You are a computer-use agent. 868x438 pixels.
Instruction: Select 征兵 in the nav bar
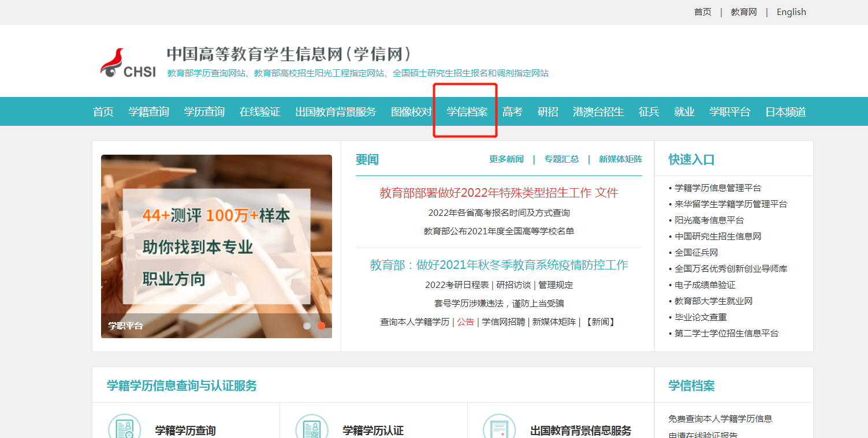coord(649,112)
